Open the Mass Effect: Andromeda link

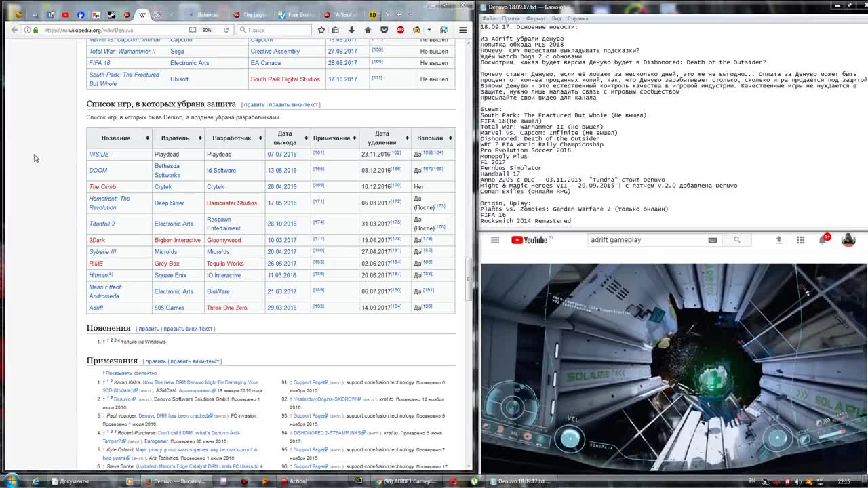(106, 291)
